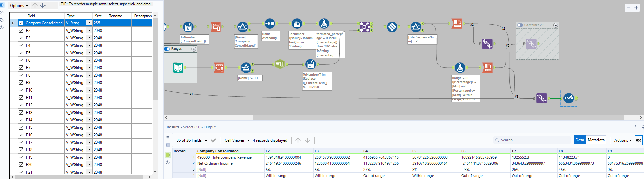Select the Filter tool for Tile_SequenceNum = 2
The image size is (644, 179).
pyautogui.click(x=416, y=27)
